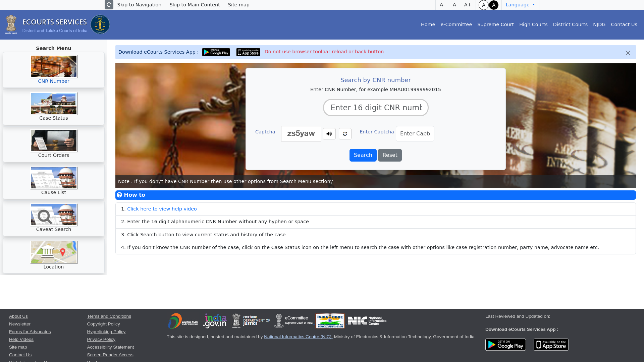644x362 pixels.
Task: Click the Digital India footer logo
Action: (183, 321)
